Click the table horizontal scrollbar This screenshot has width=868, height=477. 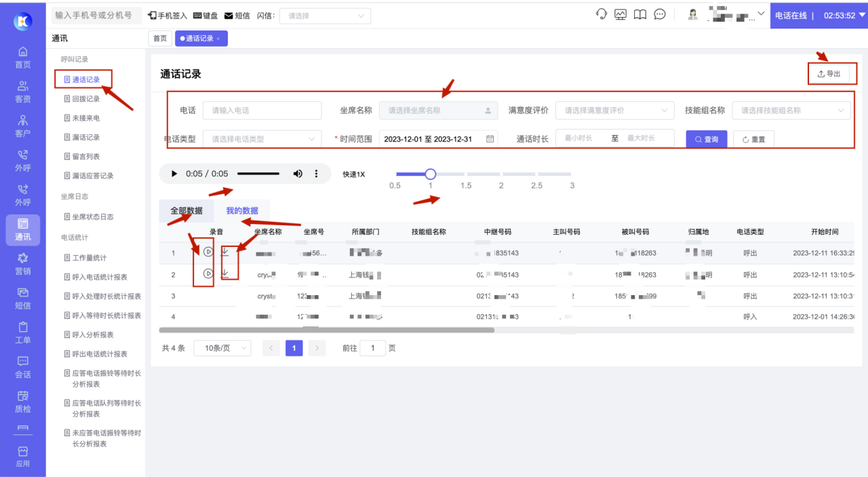pos(326,330)
